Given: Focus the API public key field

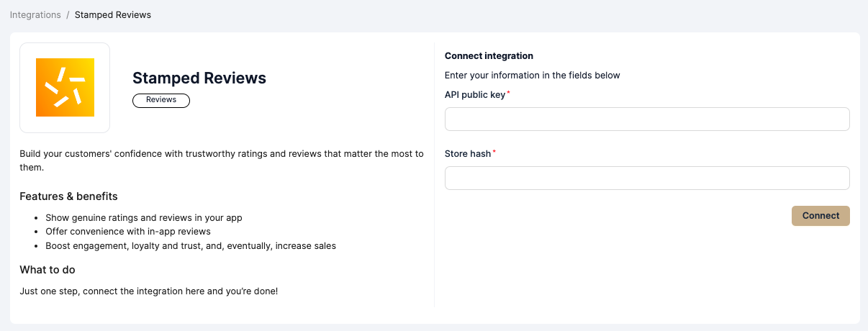Looking at the screenshot, I should pos(647,119).
